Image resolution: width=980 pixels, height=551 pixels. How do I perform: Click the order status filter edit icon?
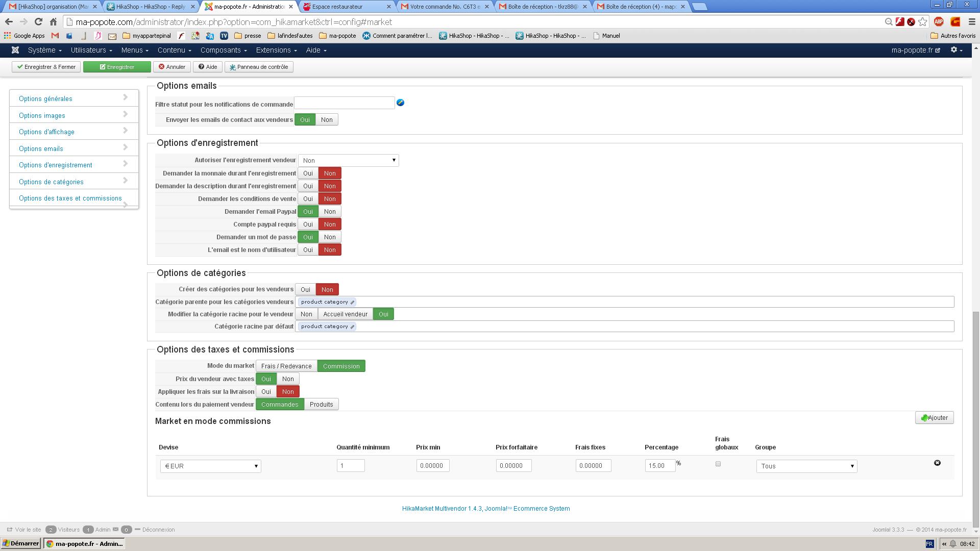tap(401, 103)
